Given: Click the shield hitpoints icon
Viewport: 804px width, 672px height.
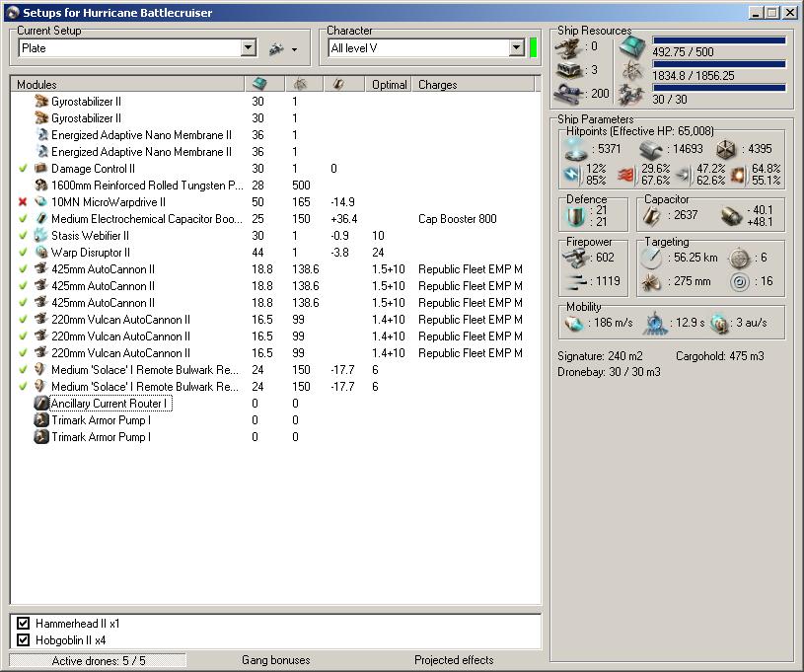Looking at the screenshot, I should click(x=574, y=149).
